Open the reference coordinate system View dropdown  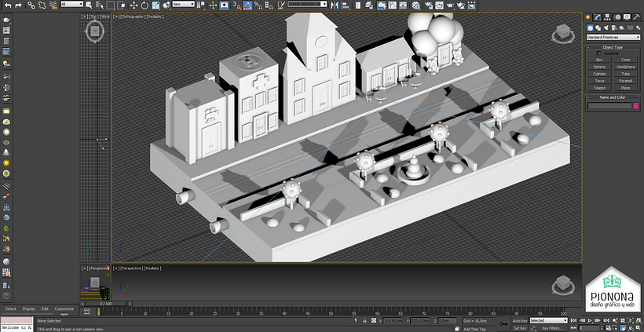pos(183,5)
